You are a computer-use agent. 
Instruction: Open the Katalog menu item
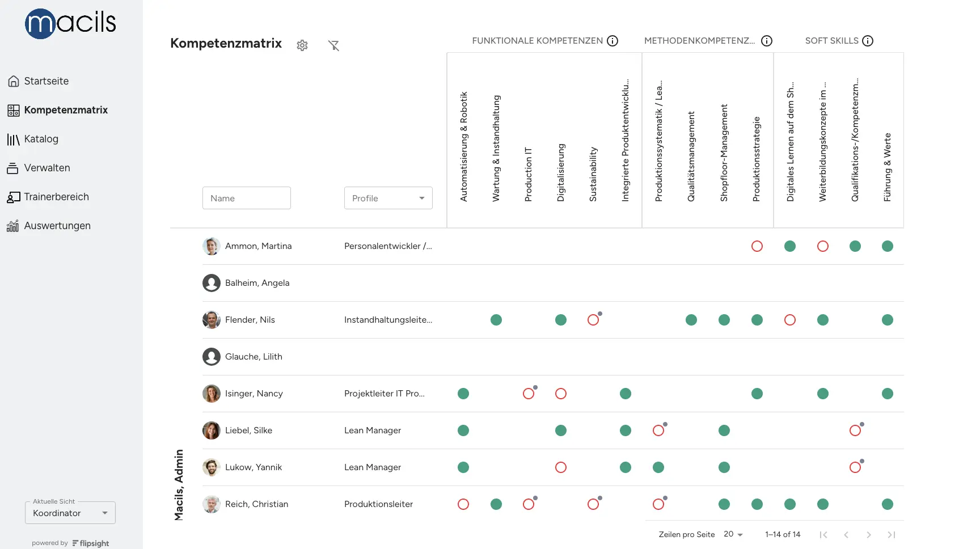tap(41, 139)
